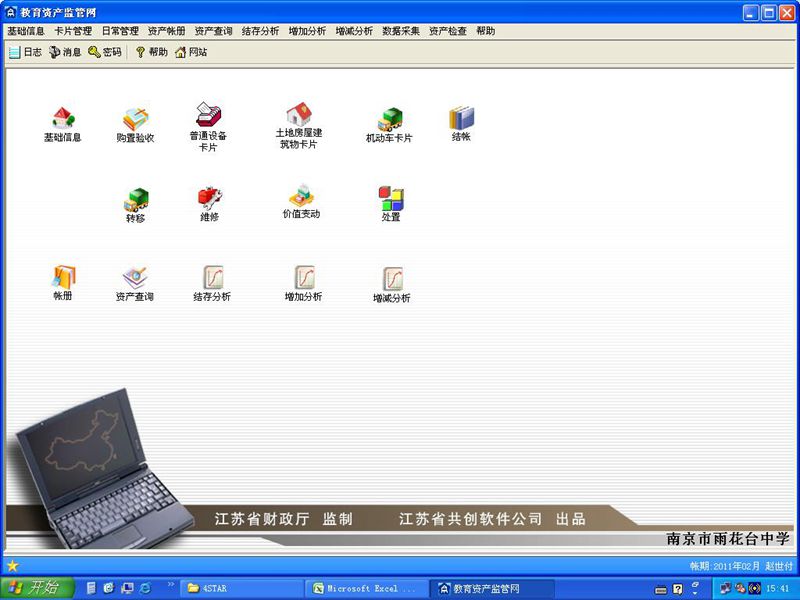Open the 土地房屋建筑物卡片 icon

[x=299, y=113]
